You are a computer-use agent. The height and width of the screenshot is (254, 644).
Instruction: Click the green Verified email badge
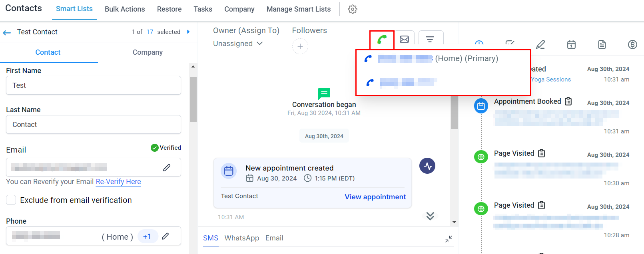pyautogui.click(x=166, y=148)
